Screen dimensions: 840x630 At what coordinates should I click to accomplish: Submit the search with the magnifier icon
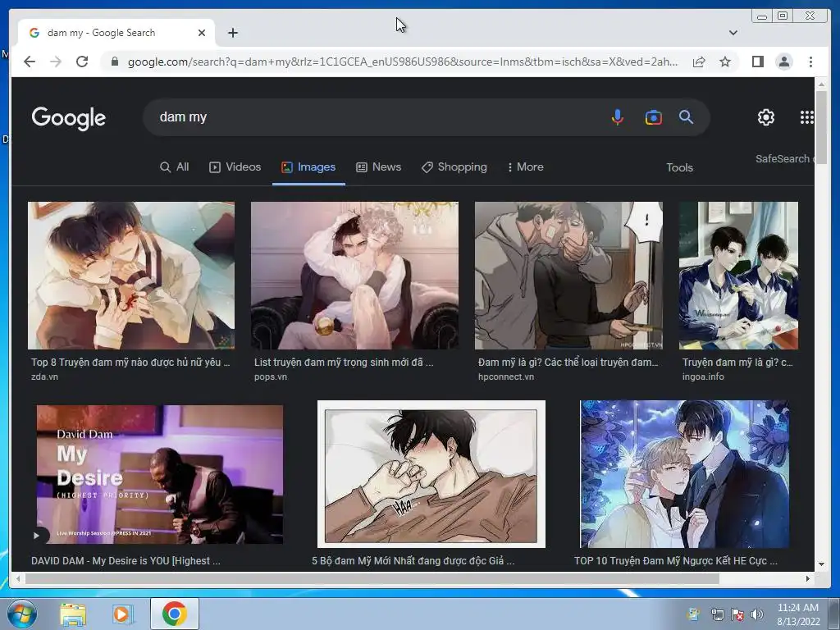[x=687, y=116]
